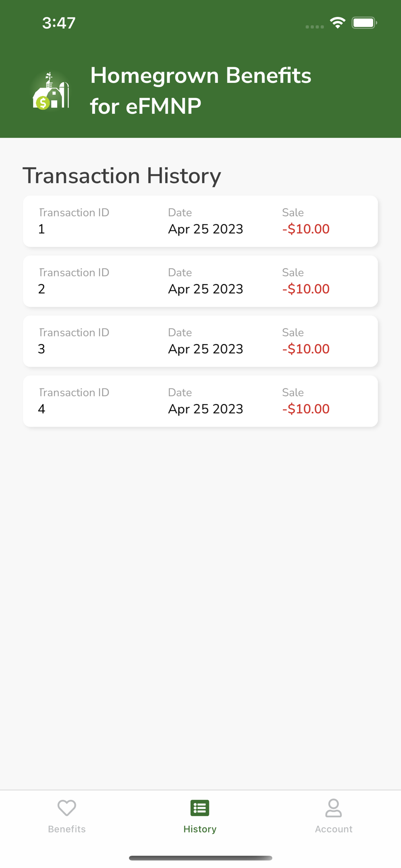Open transaction ID 3 card
Image resolution: width=401 pixels, height=868 pixels.
[200, 341]
